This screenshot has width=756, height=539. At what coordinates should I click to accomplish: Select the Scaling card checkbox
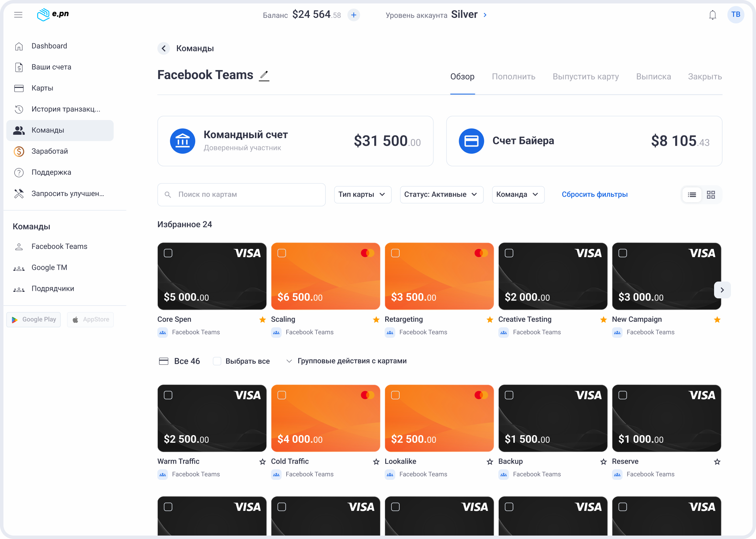(x=282, y=253)
